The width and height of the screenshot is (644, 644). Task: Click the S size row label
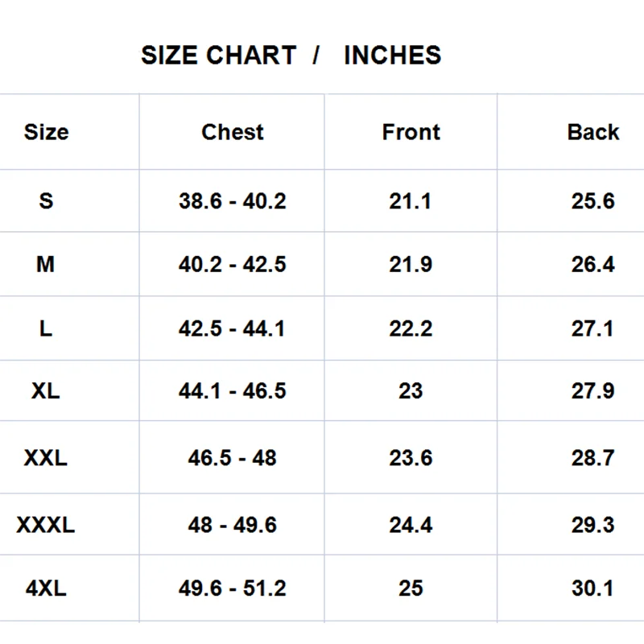46,200
